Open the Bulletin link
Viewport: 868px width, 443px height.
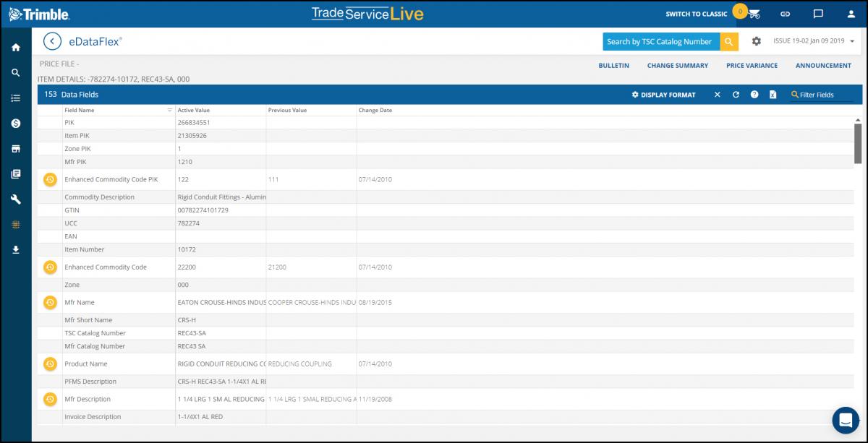point(613,66)
